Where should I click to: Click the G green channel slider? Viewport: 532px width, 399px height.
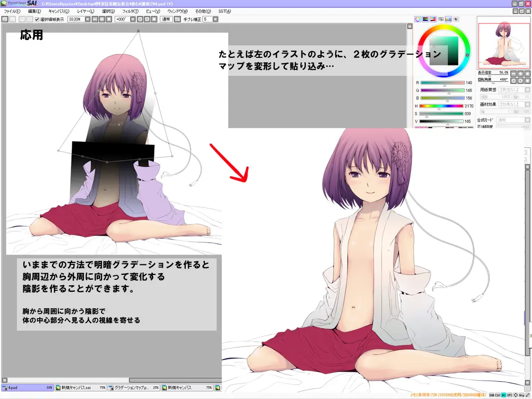(442, 90)
